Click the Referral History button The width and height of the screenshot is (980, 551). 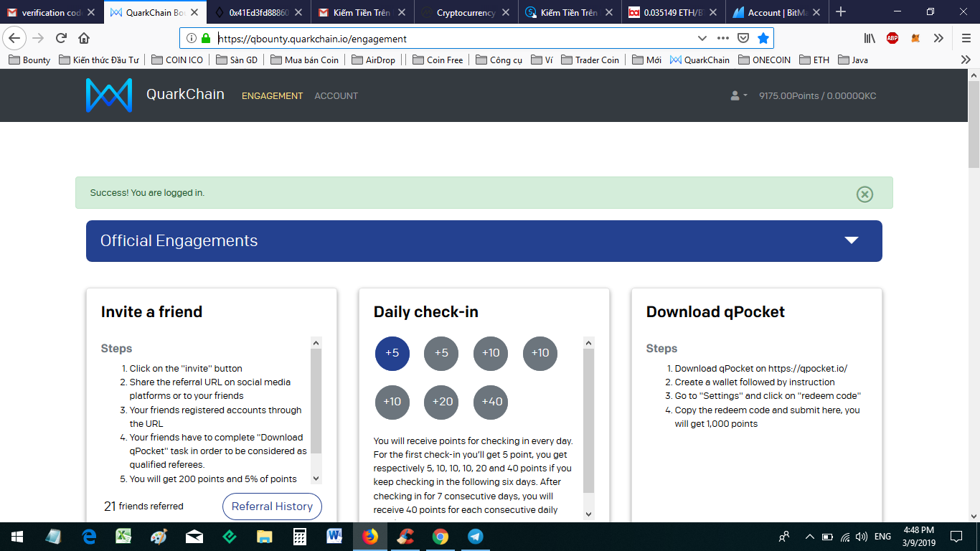point(272,506)
